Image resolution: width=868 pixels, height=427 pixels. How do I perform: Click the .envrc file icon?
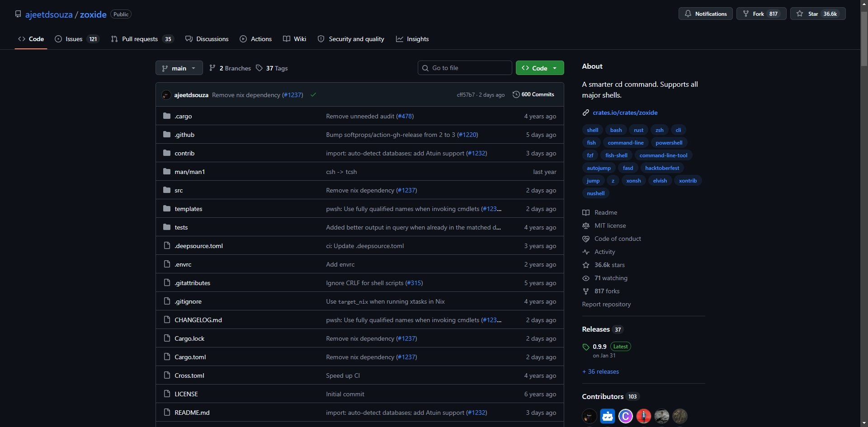167,264
